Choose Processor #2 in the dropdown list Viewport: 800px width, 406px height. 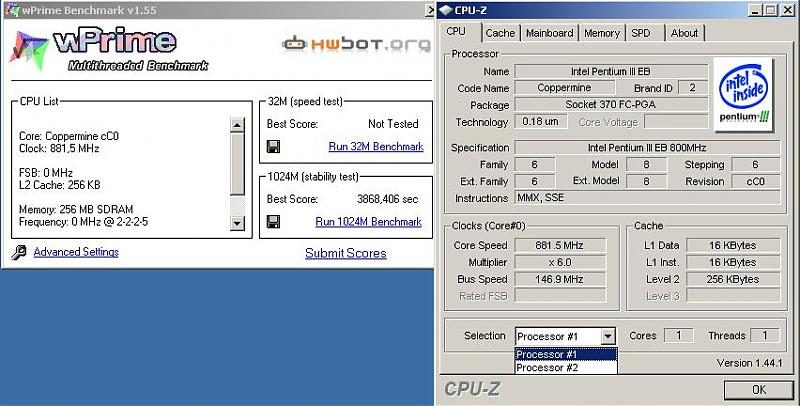tap(566, 367)
